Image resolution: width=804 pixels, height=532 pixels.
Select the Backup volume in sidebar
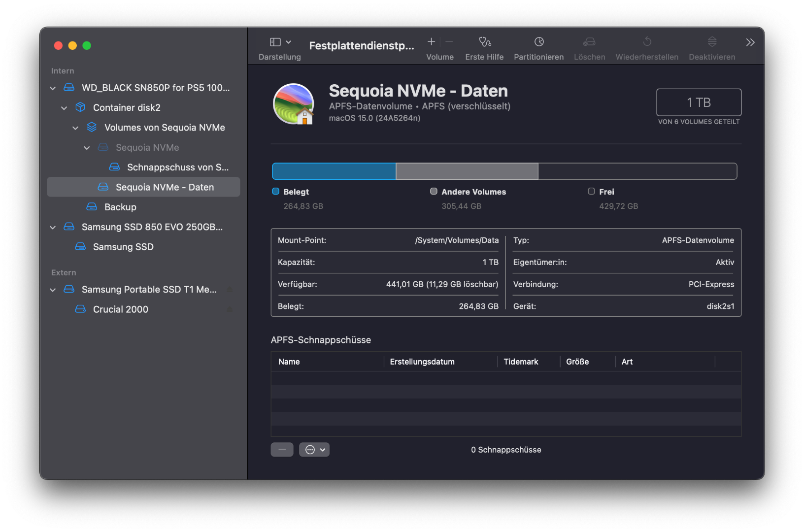tap(120, 207)
